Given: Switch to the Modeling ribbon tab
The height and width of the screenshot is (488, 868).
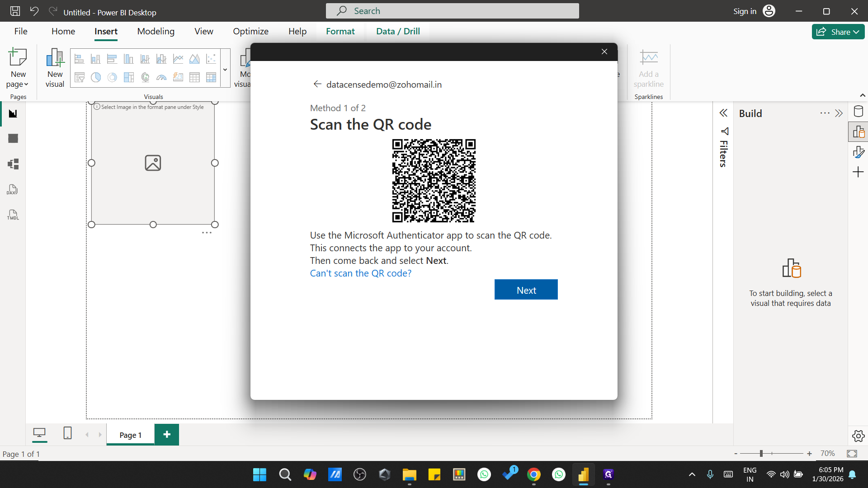Looking at the screenshot, I should tap(156, 32).
